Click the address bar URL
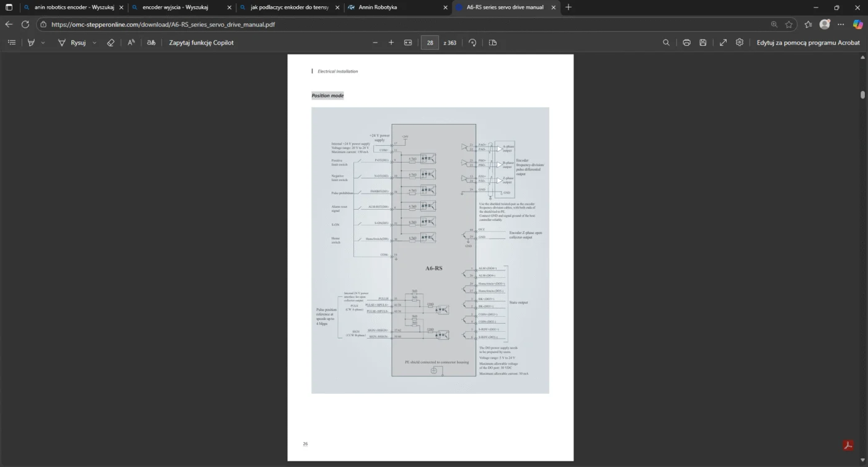Screen dimensions: 868x467 point(163,25)
